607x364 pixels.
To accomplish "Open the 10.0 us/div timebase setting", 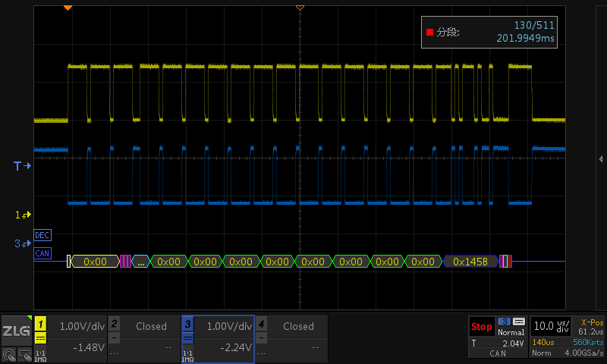I will [x=549, y=326].
